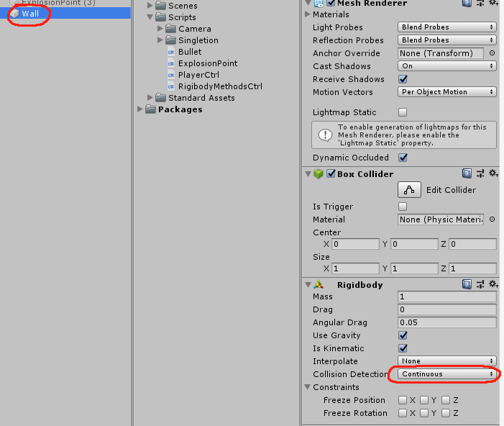The image size is (504, 426).
Task: Open the Bullet script icon
Action: coord(171,52)
